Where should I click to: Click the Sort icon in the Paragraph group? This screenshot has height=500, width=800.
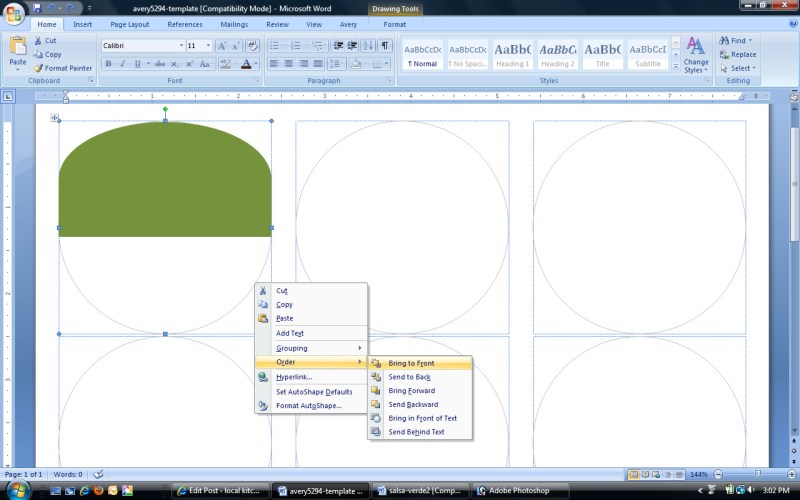click(x=368, y=46)
